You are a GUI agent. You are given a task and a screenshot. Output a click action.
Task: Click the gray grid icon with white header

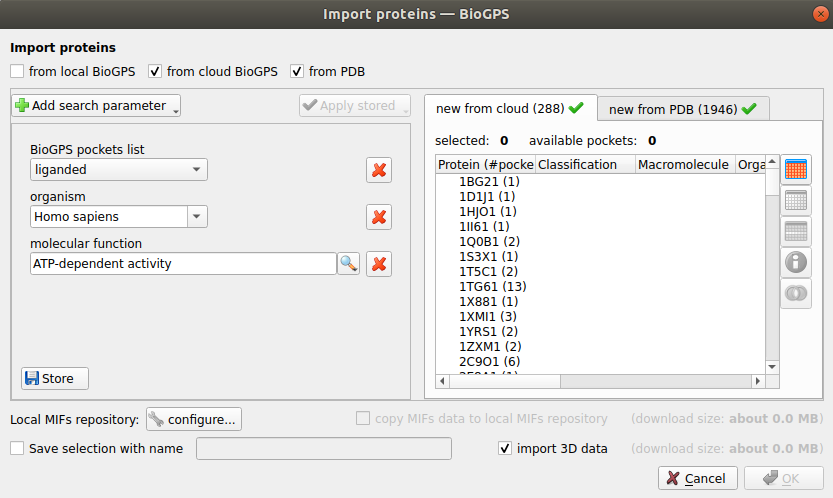pos(796,200)
